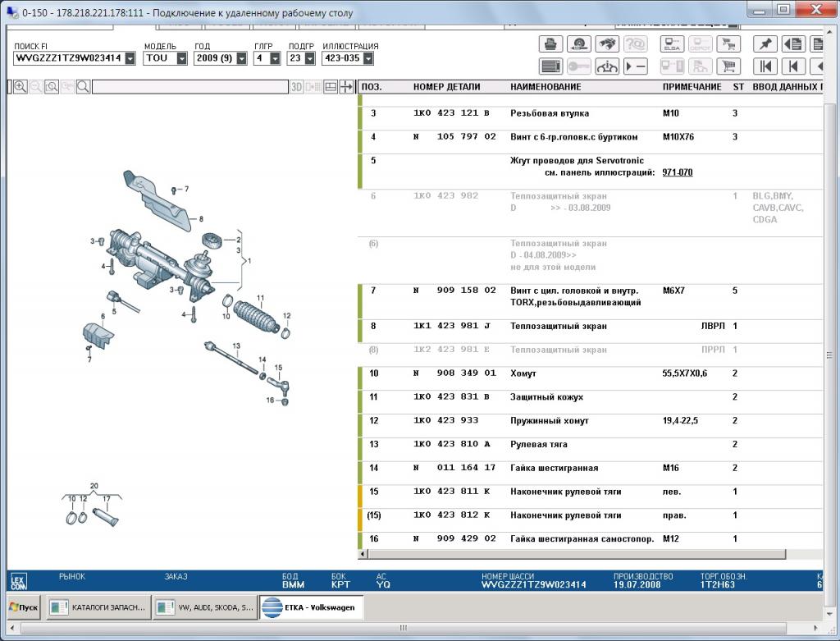Switch to КАТАЛОГИ ЗАПАСН... taskbar window
Screen dimensions: 840x641
pos(98,607)
